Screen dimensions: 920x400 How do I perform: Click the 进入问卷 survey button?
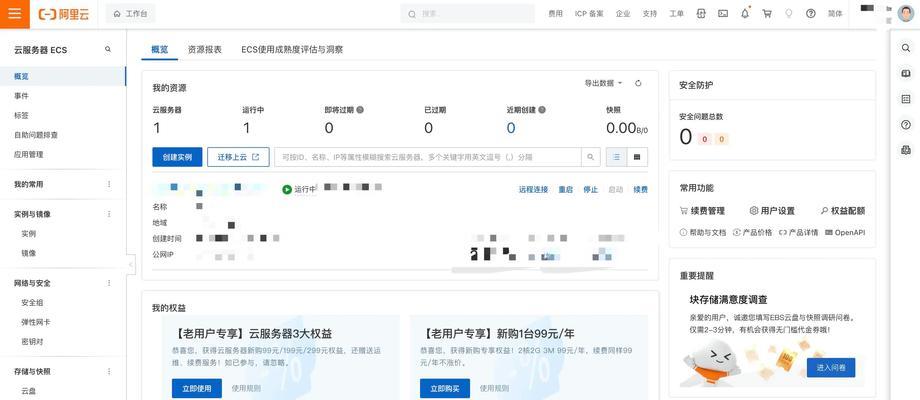tap(831, 368)
